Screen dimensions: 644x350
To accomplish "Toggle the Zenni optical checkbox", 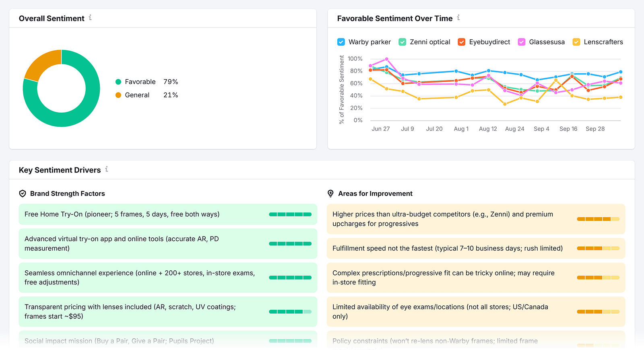I will [402, 42].
